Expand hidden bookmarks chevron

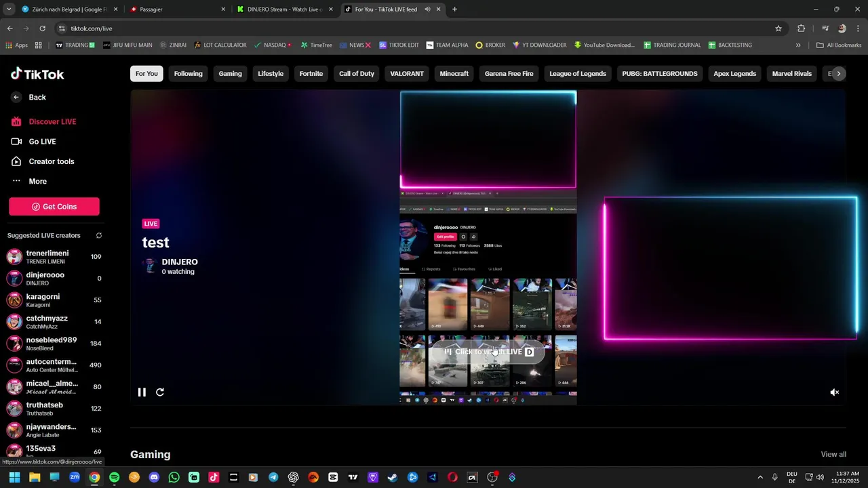pos(798,45)
